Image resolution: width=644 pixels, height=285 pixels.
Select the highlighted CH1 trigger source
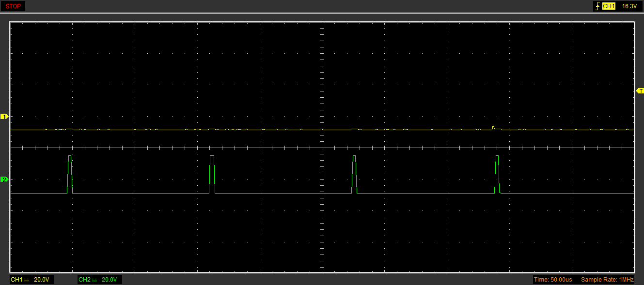pos(609,6)
